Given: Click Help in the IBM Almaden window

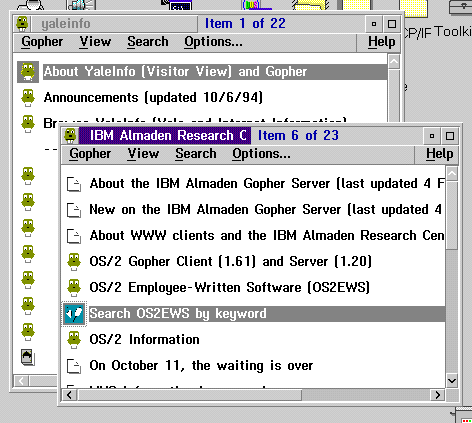Looking at the screenshot, I should coord(439,154).
